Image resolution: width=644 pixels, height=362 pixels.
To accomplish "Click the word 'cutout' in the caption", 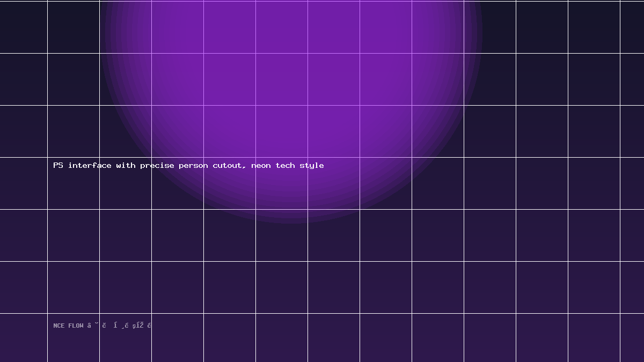I will [228, 166].
